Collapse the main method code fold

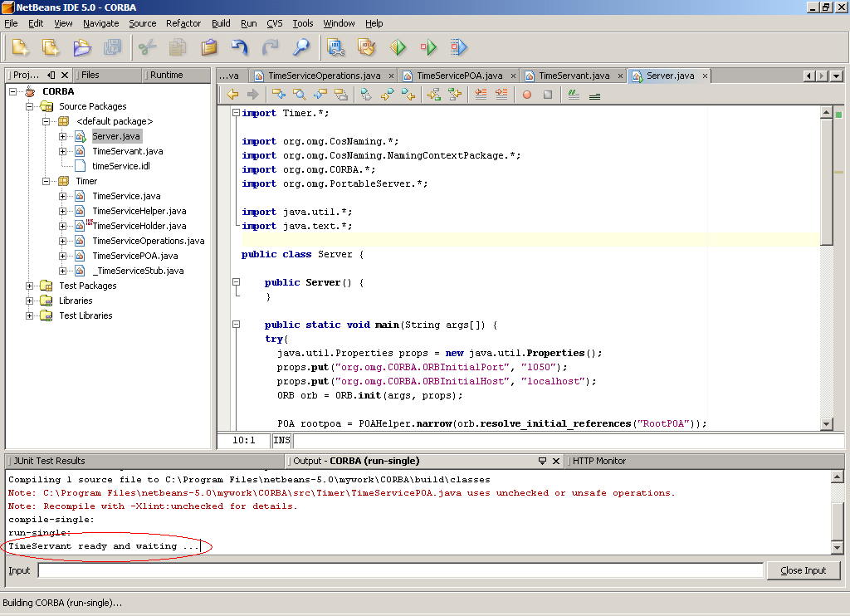point(236,325)
